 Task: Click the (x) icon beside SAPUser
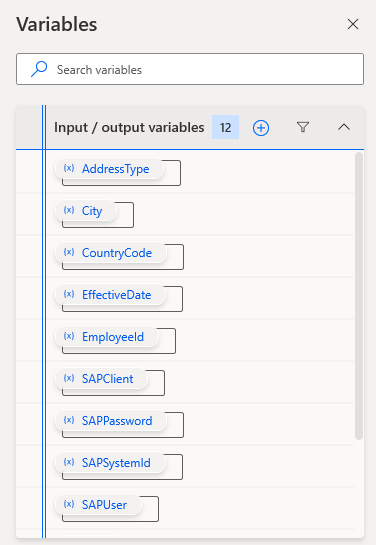point(69,505)
